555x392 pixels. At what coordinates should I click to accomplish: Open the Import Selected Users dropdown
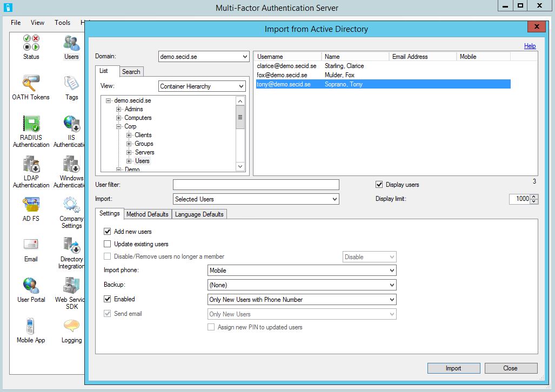[x=256, y=199]
